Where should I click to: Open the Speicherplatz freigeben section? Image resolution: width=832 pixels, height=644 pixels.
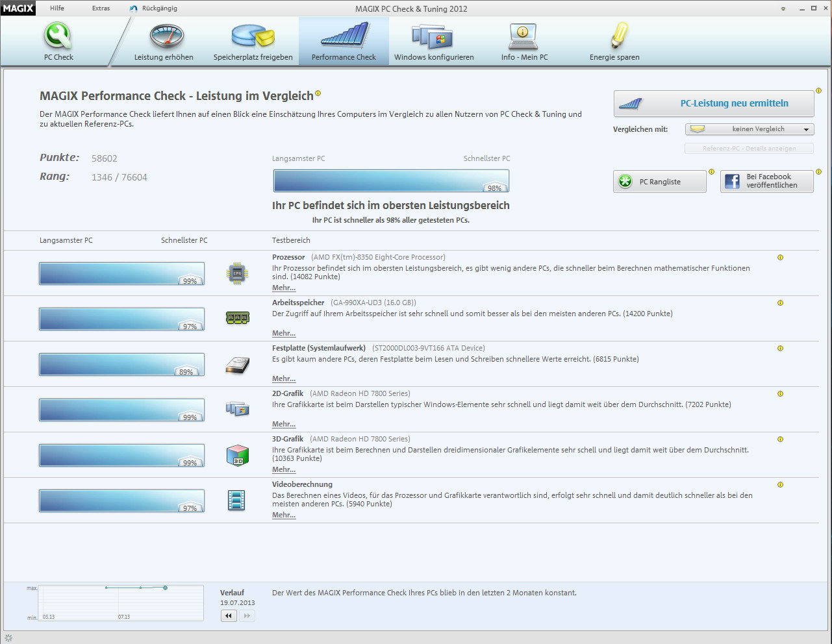tap(253, 42)
